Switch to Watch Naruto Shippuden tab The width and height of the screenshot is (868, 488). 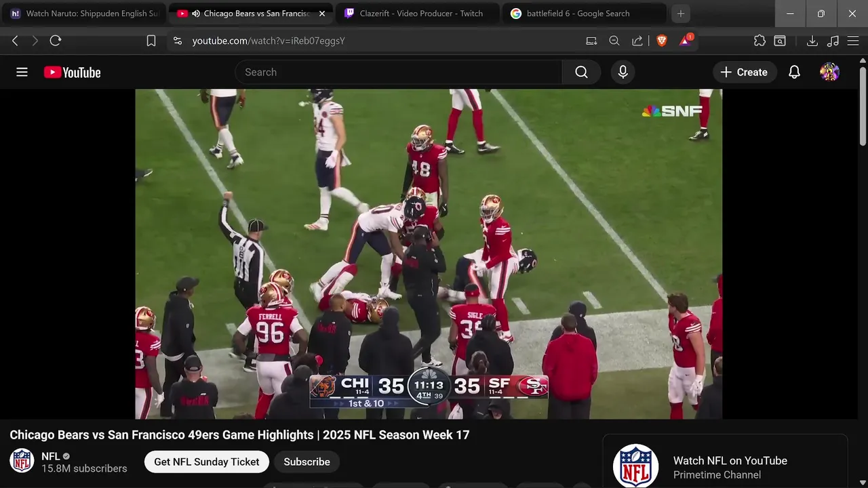click(x=83, y=14)
